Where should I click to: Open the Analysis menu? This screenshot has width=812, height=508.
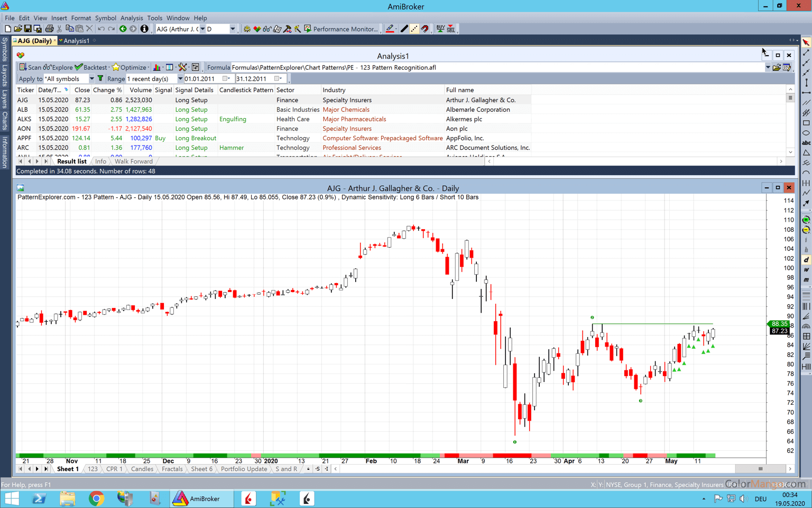coord(131,18)
